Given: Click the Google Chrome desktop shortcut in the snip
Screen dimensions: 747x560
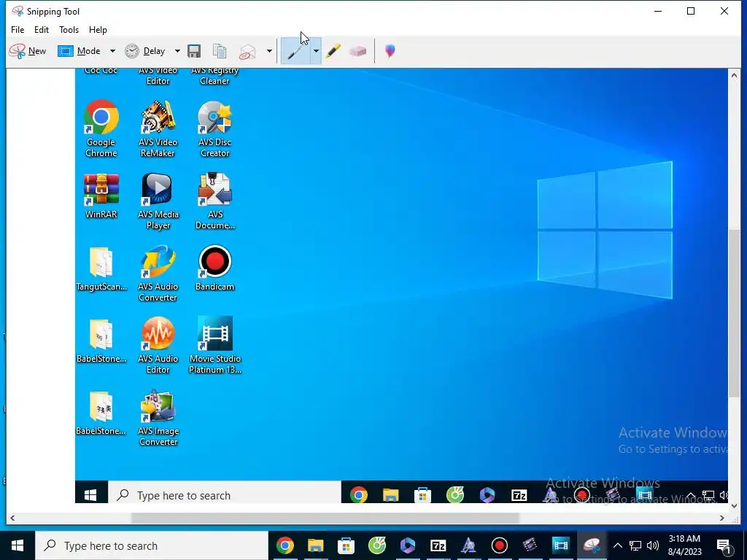Looking at the screenshot, I should 101,128.
